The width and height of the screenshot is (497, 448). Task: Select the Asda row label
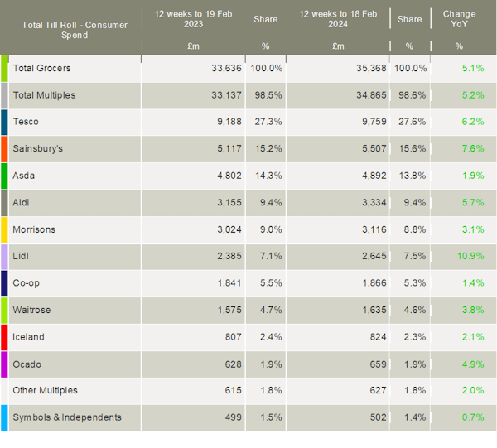[24, 176]
